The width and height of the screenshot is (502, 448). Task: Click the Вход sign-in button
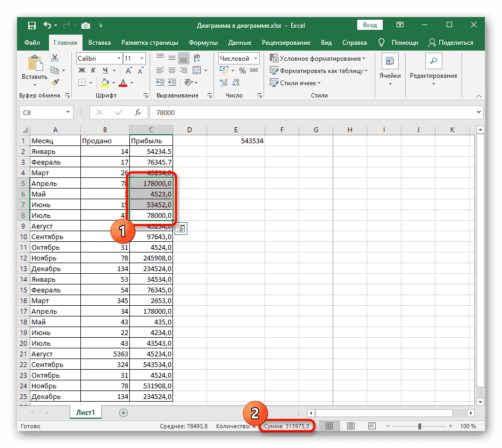tap(369, 25)
